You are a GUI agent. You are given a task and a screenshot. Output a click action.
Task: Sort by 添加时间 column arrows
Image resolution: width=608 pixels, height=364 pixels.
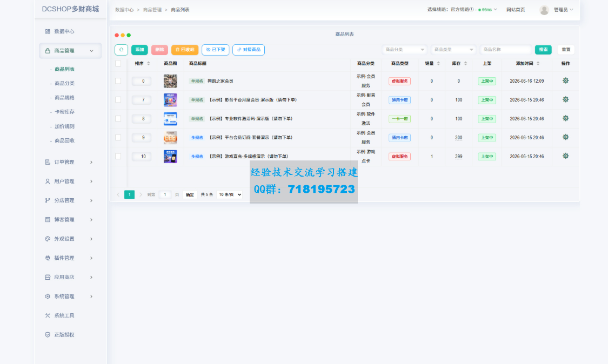(538, 64)
